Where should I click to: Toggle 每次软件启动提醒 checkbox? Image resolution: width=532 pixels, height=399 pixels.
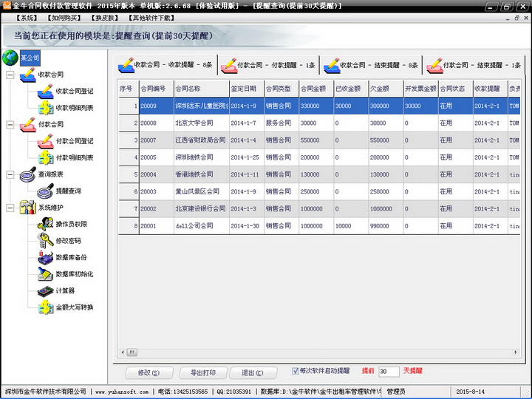coord(295,371)
